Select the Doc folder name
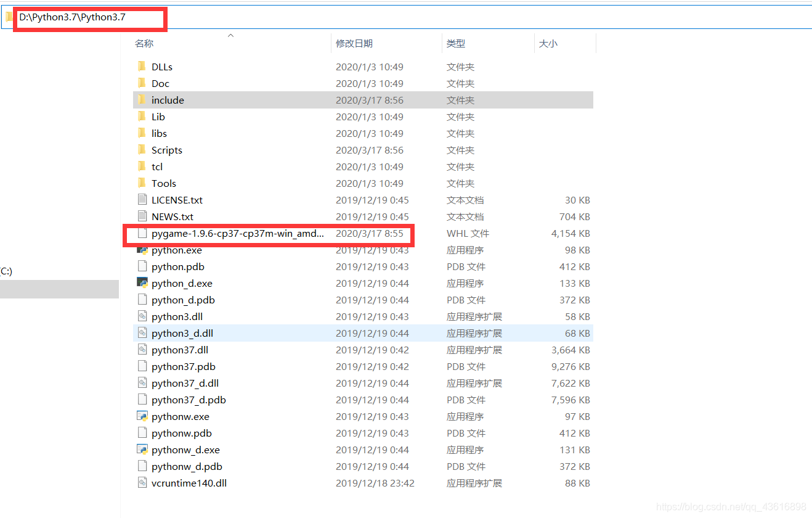812x518 pixels. (160, 83)
